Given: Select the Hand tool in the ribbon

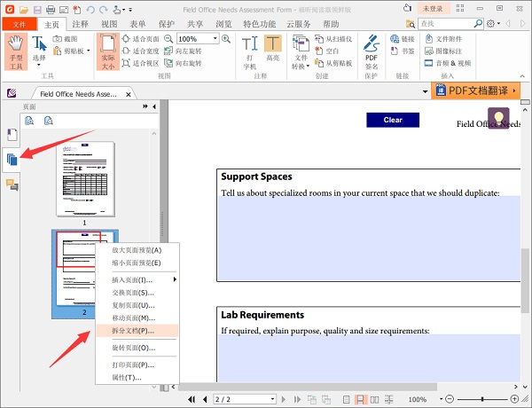Looking at the screenshot, I should [x=15, y=51].
